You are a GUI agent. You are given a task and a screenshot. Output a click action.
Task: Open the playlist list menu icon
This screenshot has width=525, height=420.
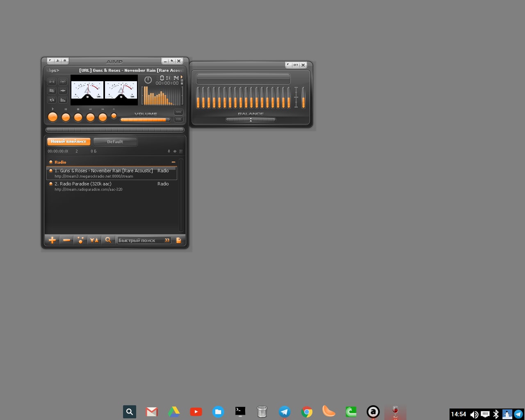tap(181, 151)
